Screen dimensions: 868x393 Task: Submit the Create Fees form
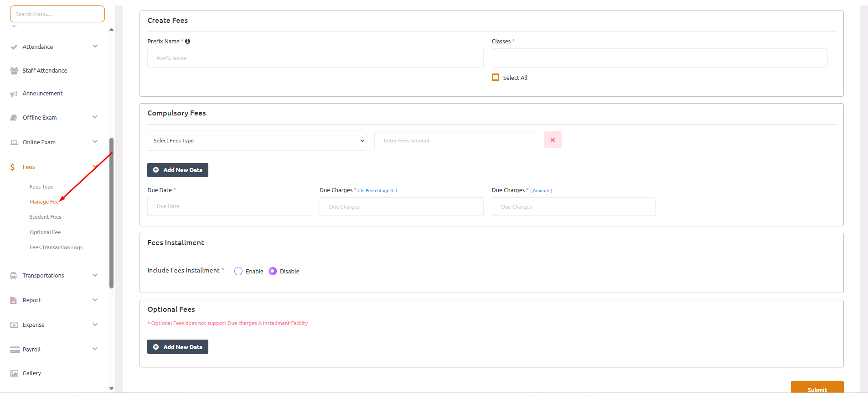click(x=817, y=388)
